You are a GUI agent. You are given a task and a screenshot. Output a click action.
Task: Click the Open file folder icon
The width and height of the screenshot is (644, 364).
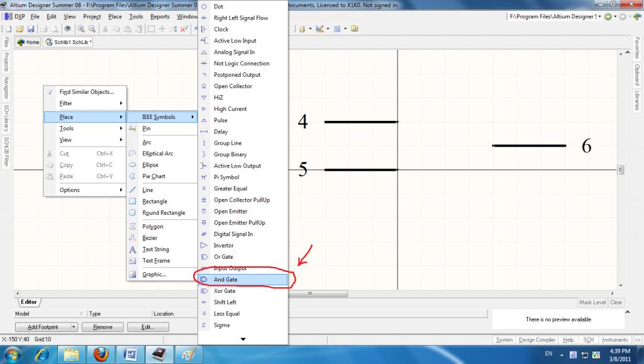[19, 29]
